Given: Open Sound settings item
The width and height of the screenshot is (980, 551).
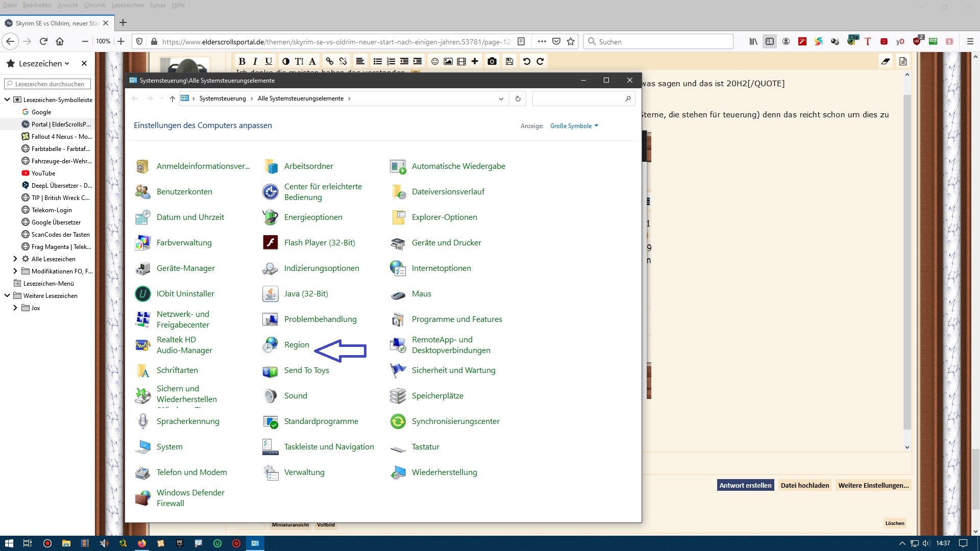Looking at the screenshot, I should coord(295,396).
